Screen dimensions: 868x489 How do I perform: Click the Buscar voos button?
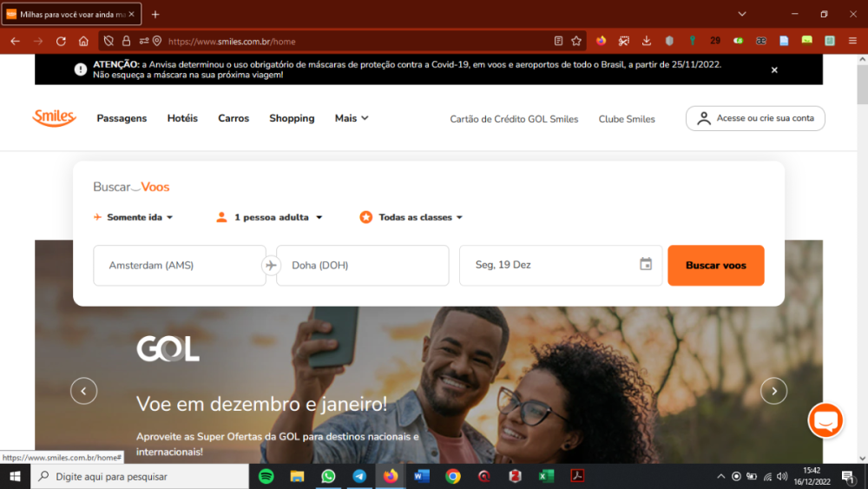716,265
